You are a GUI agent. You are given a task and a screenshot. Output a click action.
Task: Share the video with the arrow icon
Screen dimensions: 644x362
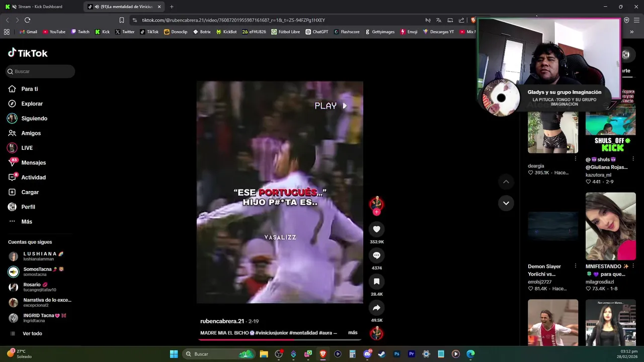[x=376, y=308]
